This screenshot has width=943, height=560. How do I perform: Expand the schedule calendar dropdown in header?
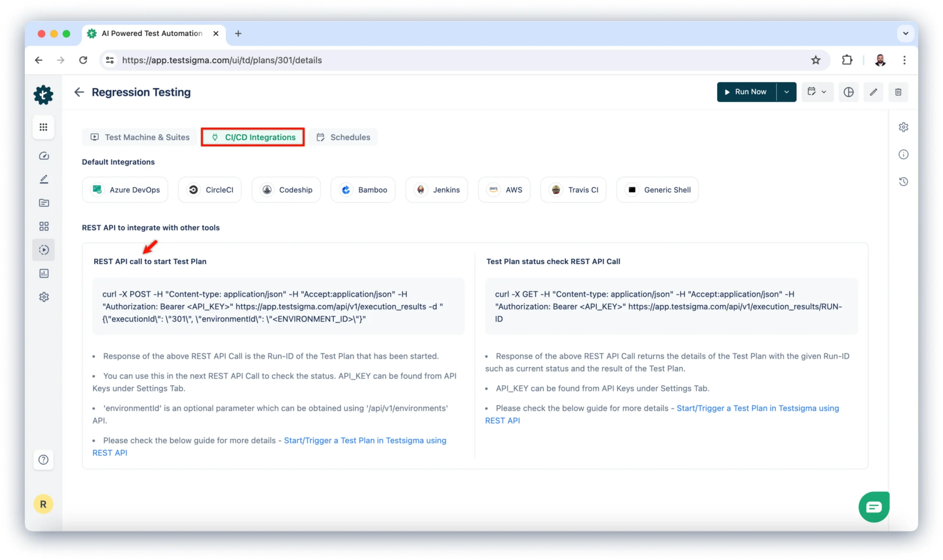click(817, 92)
